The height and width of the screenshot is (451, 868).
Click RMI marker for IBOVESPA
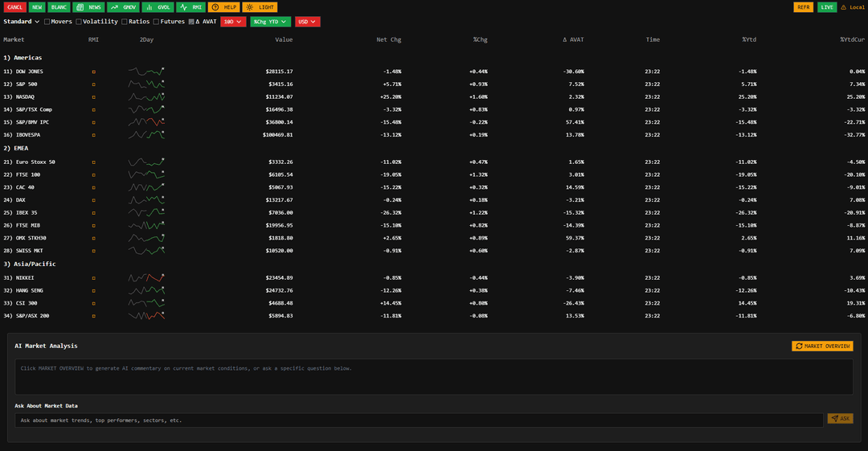coord(93,135)
